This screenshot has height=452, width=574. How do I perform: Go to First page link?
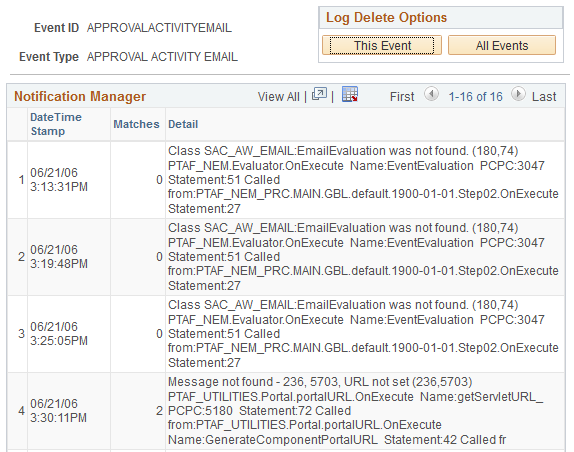coord(402,97)
